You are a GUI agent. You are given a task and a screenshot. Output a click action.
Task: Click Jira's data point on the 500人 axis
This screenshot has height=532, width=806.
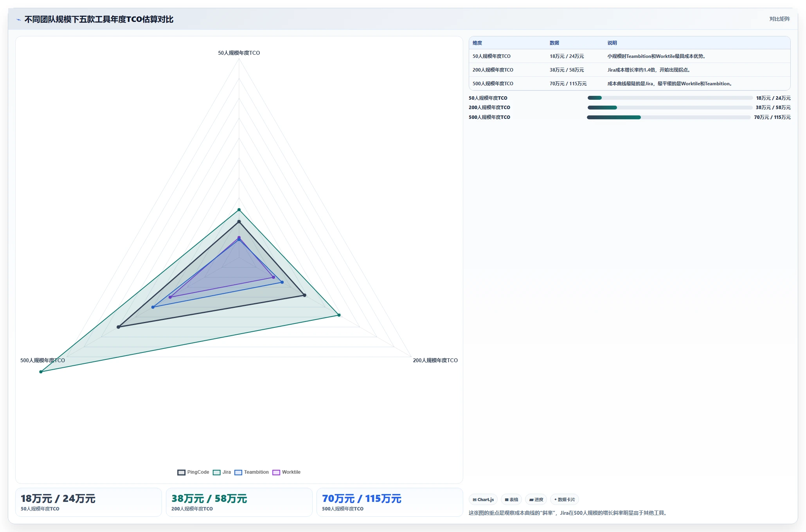pyautogui.click(x=41, y=372)
